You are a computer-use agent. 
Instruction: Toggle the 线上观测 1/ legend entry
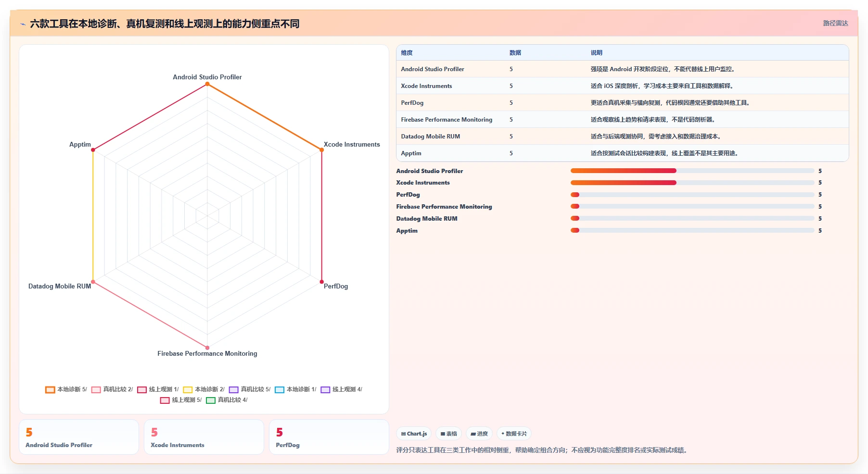pyautogui.click(x=158, y=389)
